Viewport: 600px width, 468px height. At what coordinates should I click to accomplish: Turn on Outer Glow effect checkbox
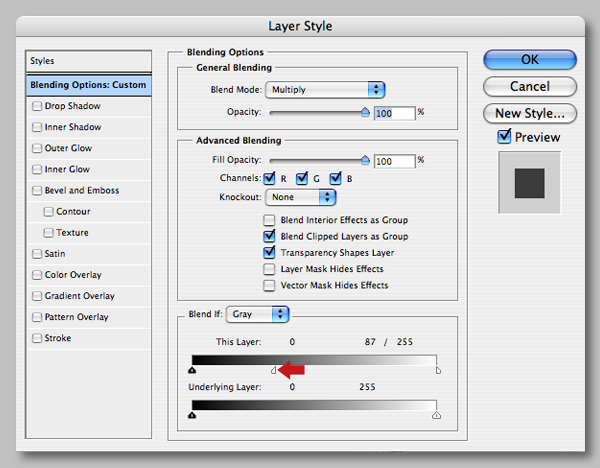pyautogui.click(x=37, y=148)
